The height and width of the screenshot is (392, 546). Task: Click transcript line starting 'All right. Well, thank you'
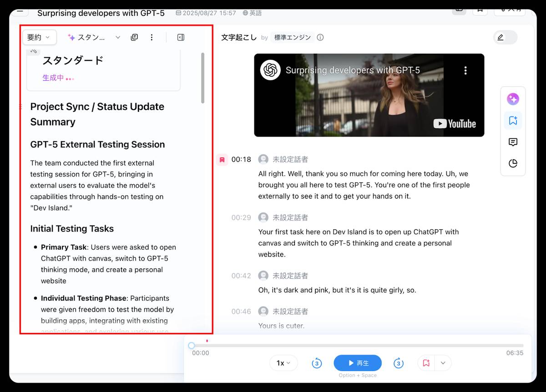point(364,185)
